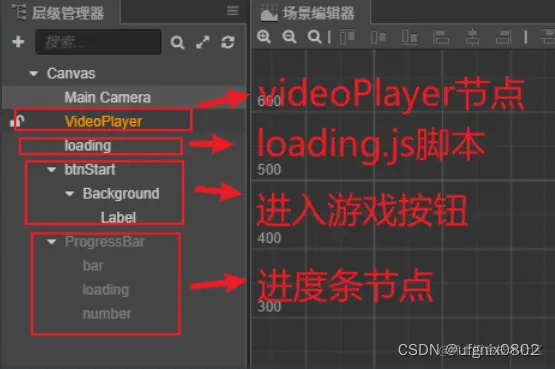Collapse the Canvas node arrow

click(x=34, y=74)
